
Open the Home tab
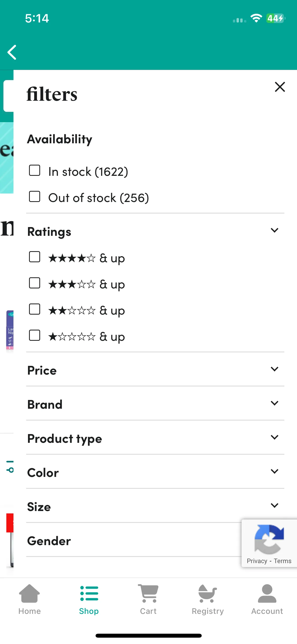coord(30,600)
